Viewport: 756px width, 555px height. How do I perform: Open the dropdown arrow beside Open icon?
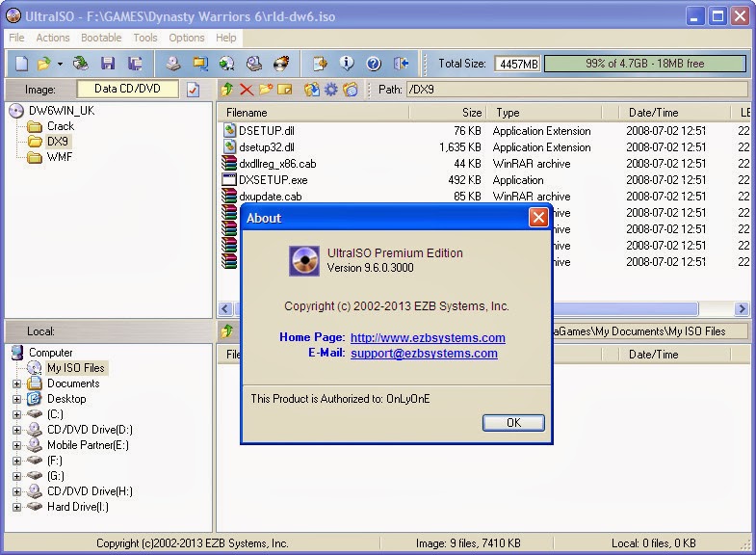(x=60, y=64)
